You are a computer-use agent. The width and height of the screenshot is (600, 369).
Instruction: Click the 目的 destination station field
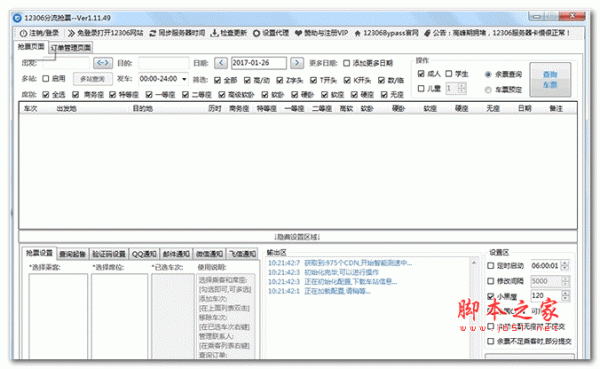[164, 63]
